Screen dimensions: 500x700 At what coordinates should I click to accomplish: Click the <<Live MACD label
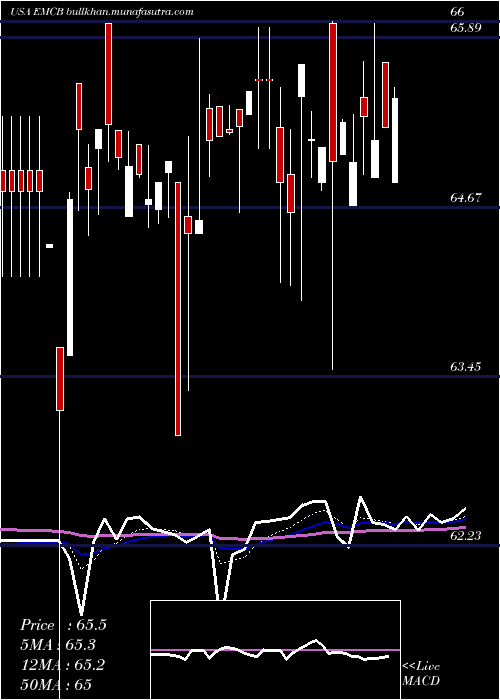(x=421, y=673)
